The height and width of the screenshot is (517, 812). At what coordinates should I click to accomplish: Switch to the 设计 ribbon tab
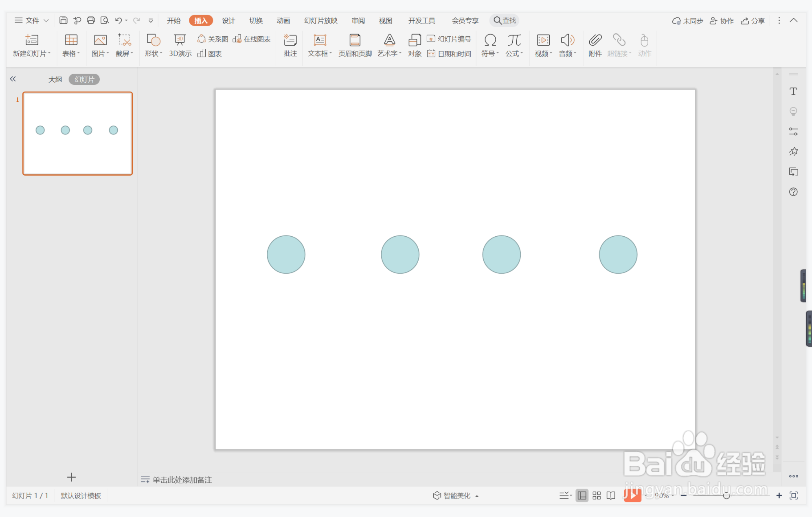(228, 20)
